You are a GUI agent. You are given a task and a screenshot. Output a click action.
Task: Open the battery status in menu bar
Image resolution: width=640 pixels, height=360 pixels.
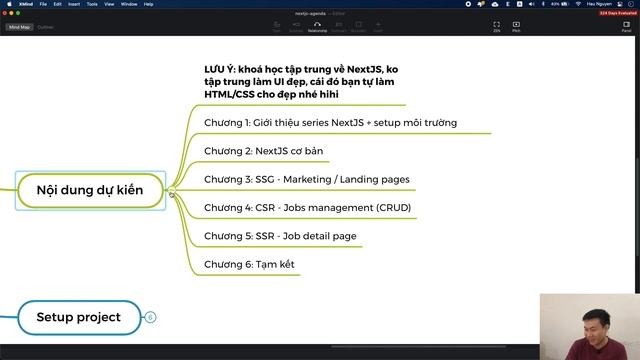point(560,4)
